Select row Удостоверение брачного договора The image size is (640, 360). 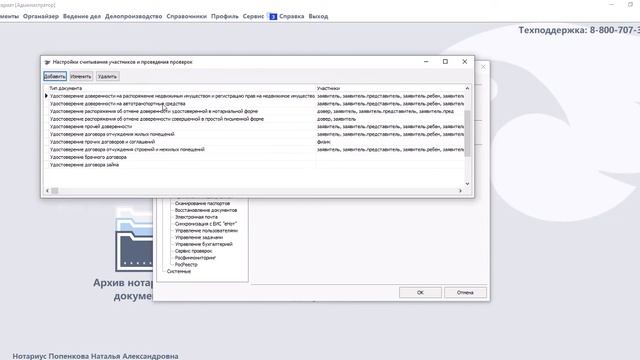254,157
